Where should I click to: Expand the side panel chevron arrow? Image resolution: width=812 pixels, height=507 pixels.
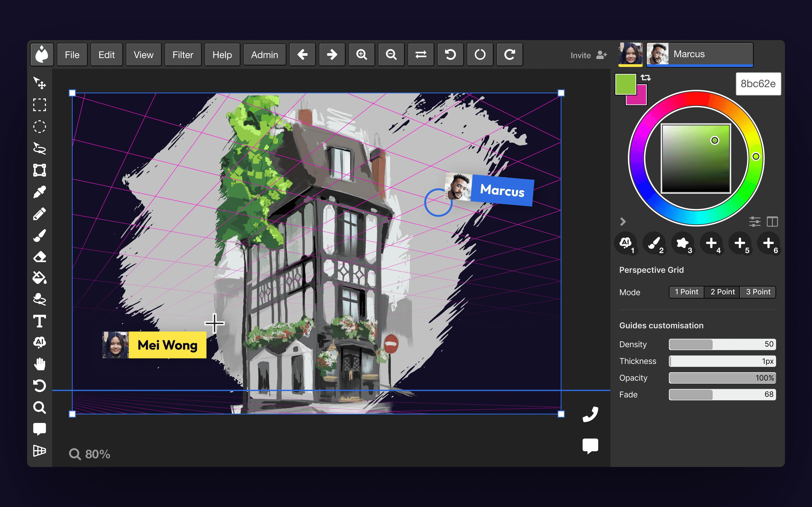623,222
